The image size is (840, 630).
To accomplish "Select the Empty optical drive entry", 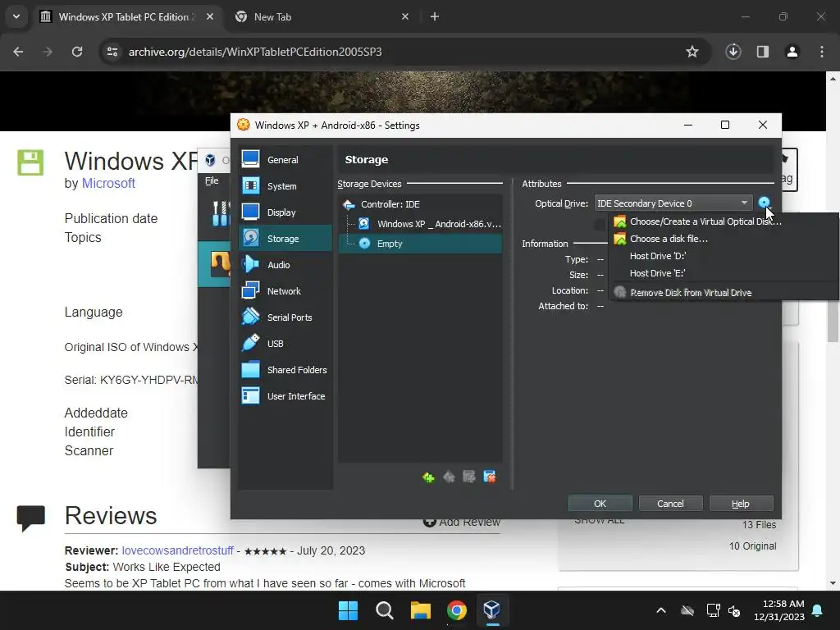I will click(x=421, y=244).
